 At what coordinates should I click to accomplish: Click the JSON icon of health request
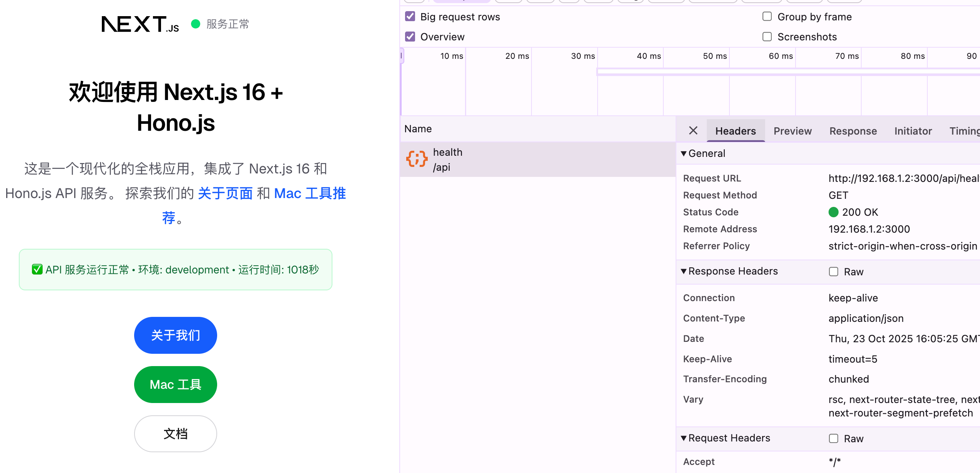pos(417,159)
